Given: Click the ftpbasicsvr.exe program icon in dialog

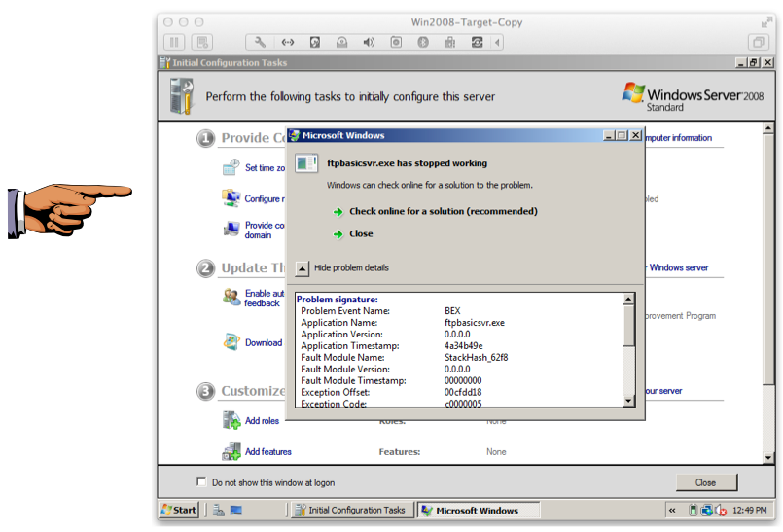Looking at the screenshot, I should coord(306,163).
